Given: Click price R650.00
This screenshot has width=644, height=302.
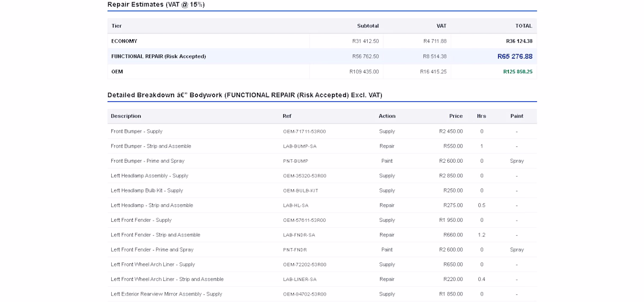Looking at the screenshot, I should (x=453, y=265).
